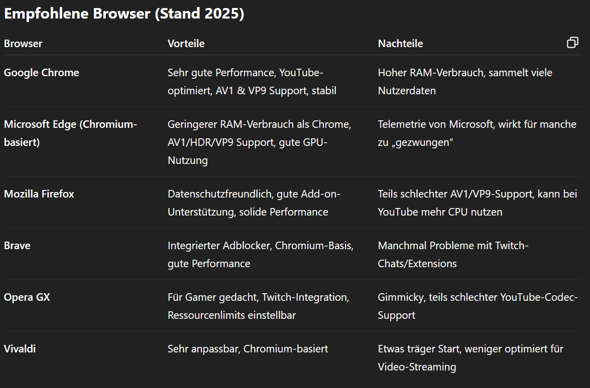Click Opera GX's Für Gamer gedacht cell
Screen dimensions: 590x388
[x=259, y=306]
